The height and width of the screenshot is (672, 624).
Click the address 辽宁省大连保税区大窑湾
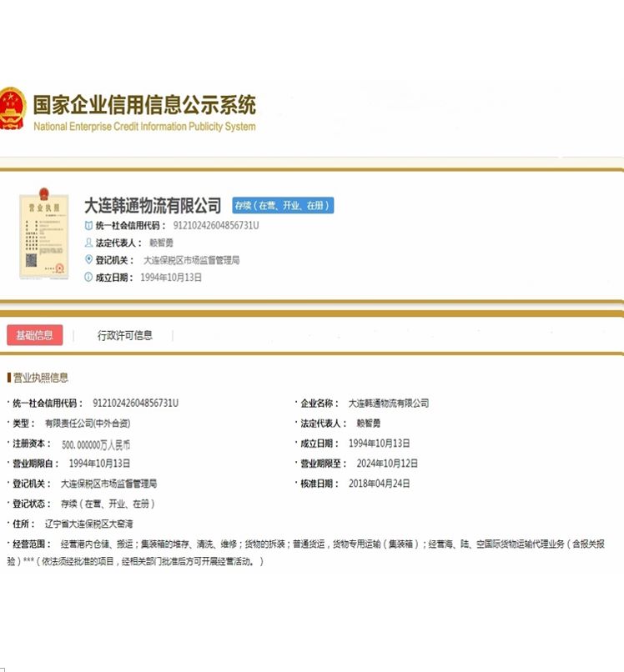coord(88,524)
